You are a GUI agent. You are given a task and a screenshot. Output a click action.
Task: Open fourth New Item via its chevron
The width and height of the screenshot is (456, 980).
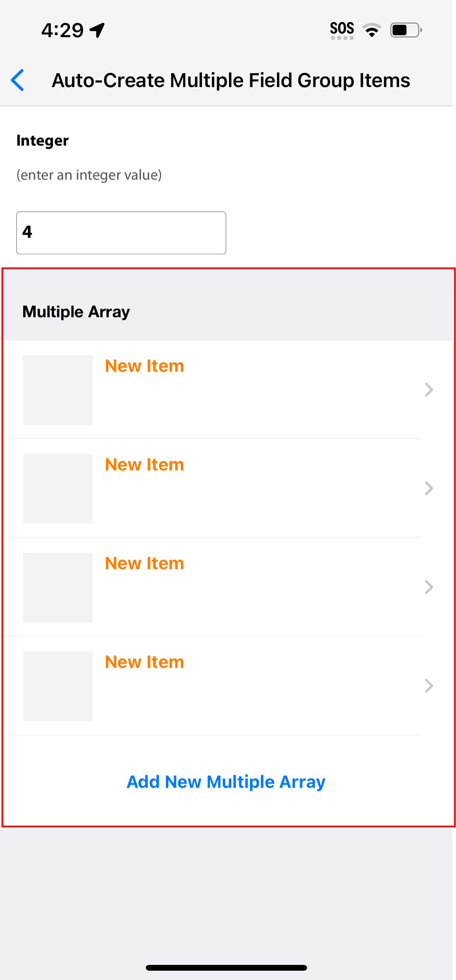click(429, 686)
